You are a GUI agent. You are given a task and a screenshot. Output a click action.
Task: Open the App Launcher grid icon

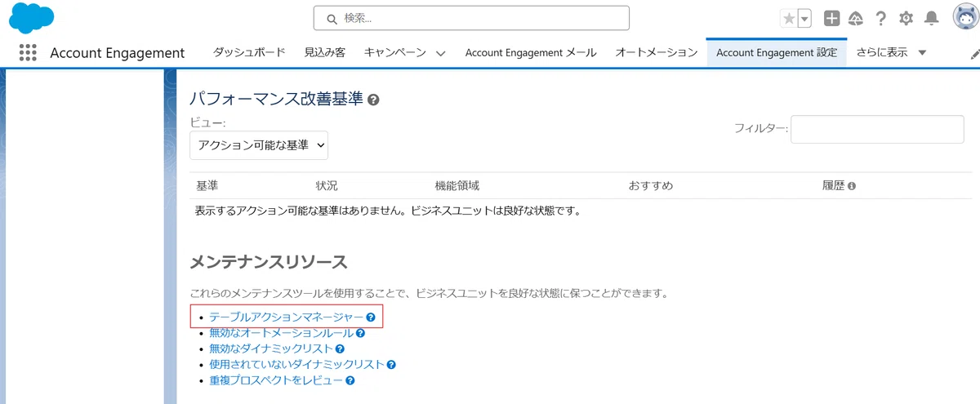[28, 52]
